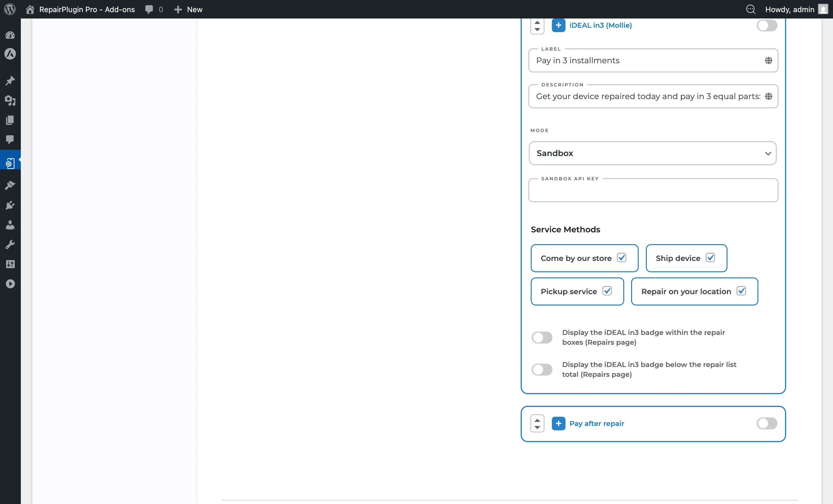
Task: Enable badge display within the repair boxes
Action: (x=542, y=338)
